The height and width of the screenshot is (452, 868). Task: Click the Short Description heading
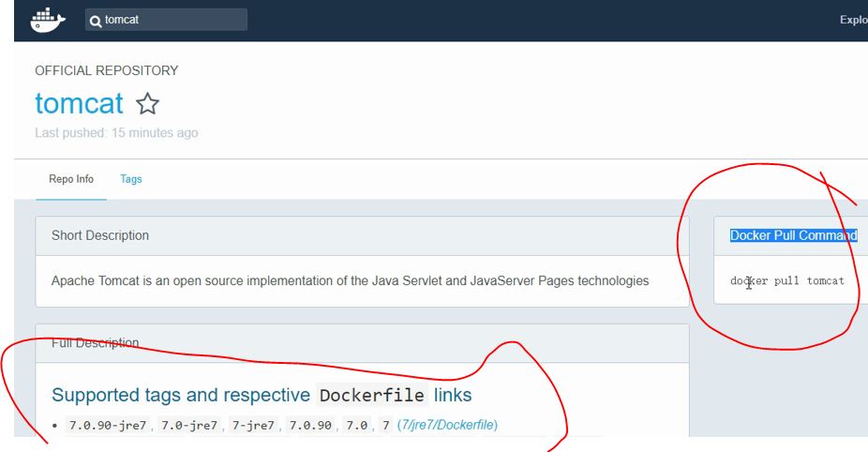click(x=100, y=235)
